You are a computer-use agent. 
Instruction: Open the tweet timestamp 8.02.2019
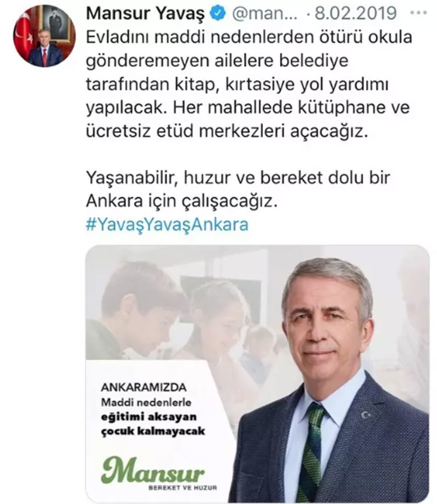(x=356, y=13)
